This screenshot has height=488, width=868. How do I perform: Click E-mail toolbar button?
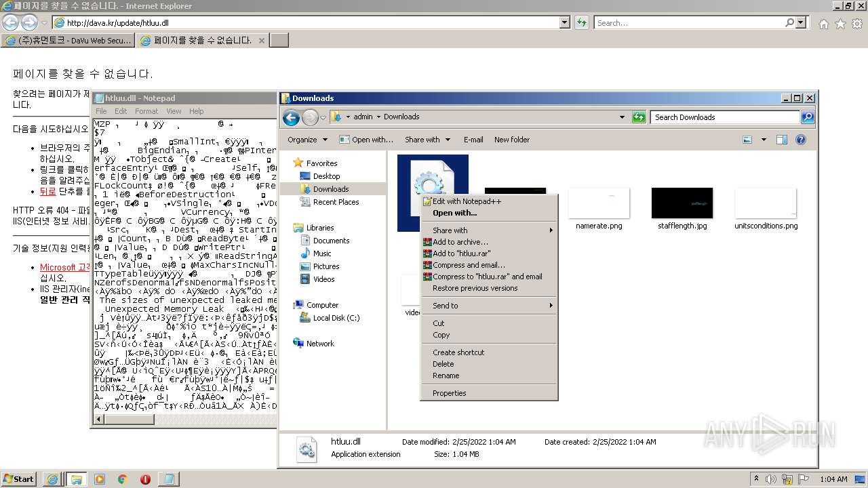[473, 140]
